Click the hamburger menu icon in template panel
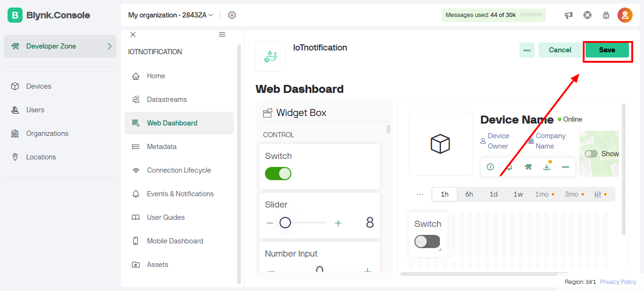 [222, 34]
